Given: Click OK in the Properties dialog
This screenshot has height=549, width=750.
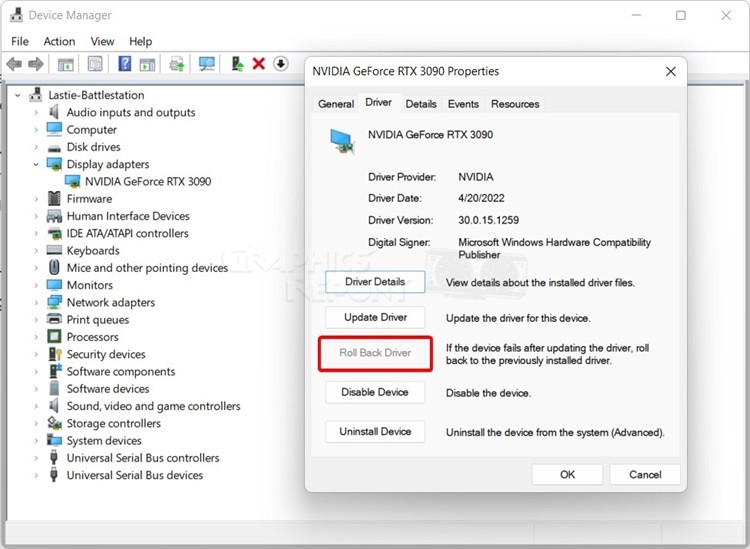Looking at the screenshot, I should pyautogui.click(x=567, y=474).
